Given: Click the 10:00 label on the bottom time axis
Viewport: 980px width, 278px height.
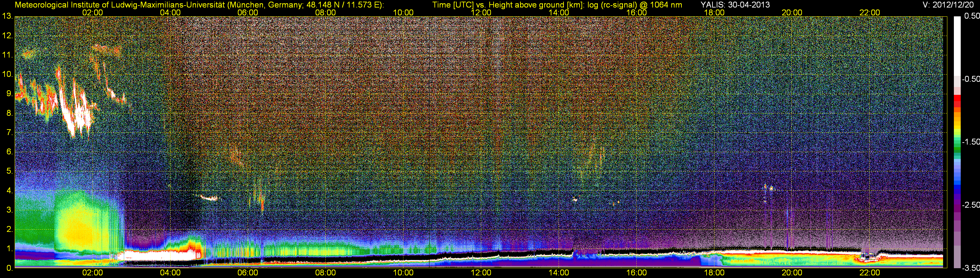Looking at the screenshot, I should click(x=403, y=273).
